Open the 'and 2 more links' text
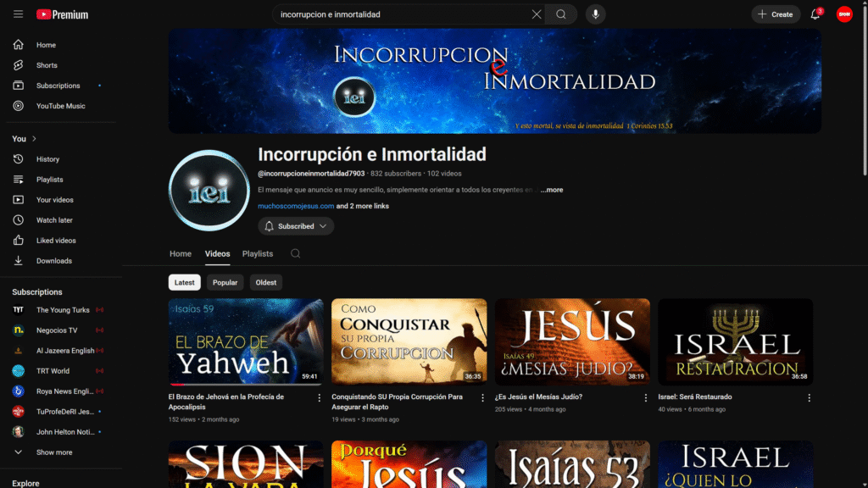Viewport: 868px width, 488px height. pos(363,206)
